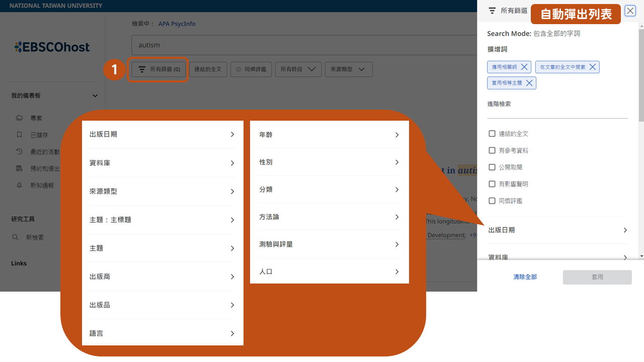Click the 已儲存 bookmark icon
Viewport: 644px width, 362px height.
(19, 135)
